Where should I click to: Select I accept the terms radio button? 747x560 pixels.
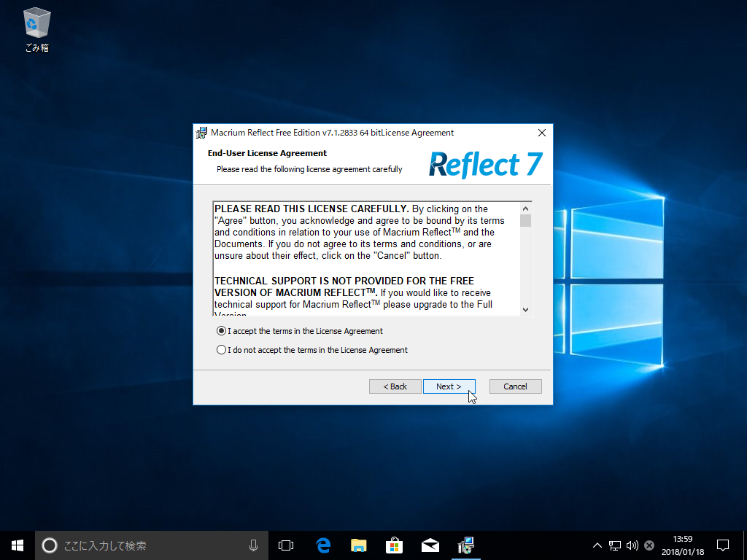coord(221,331)
